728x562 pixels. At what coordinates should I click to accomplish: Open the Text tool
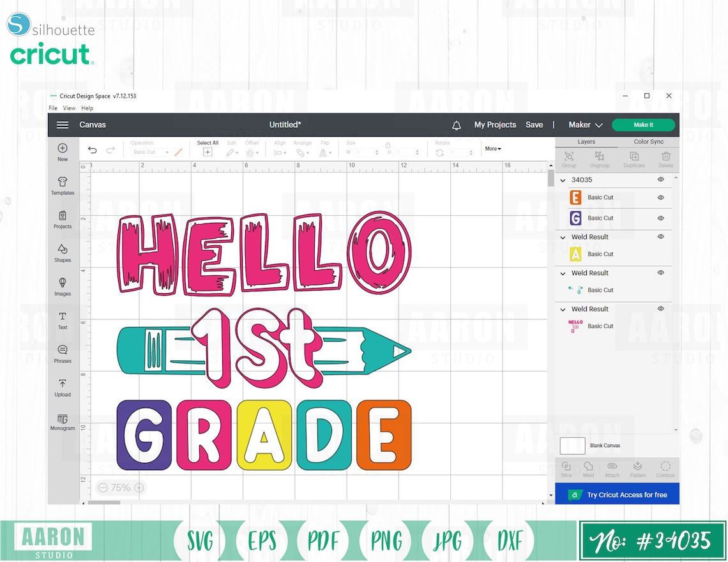63,320
